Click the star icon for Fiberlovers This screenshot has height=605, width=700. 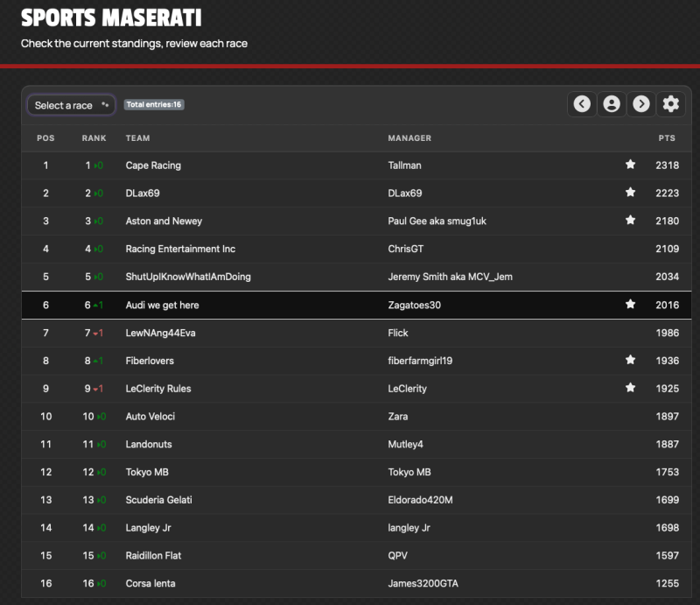(630, 360)
